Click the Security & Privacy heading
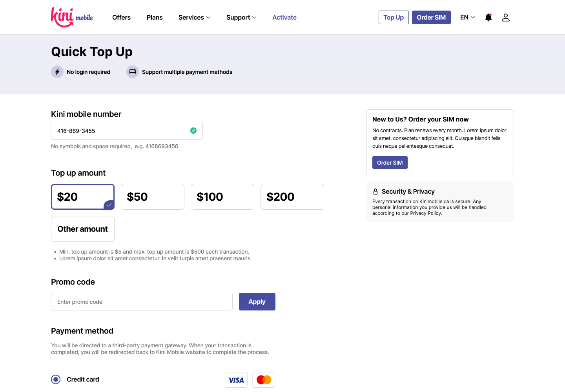 408,191
